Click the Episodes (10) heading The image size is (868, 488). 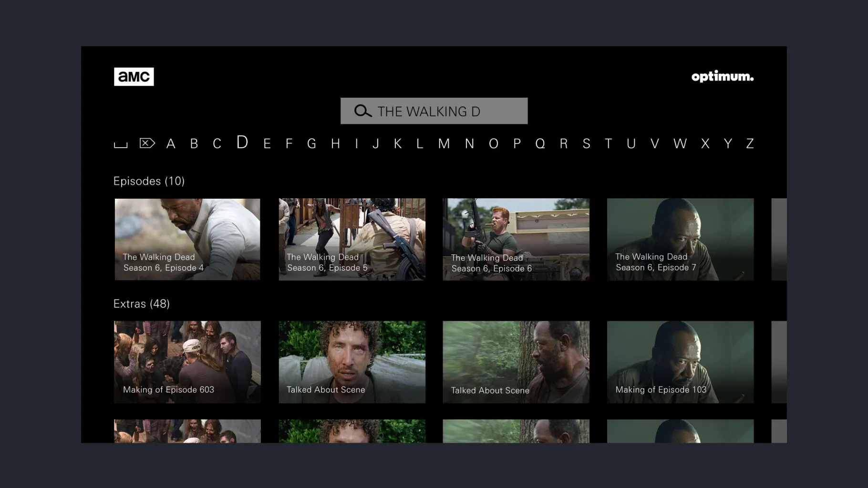pyautogui.click(x=149, y=181)
